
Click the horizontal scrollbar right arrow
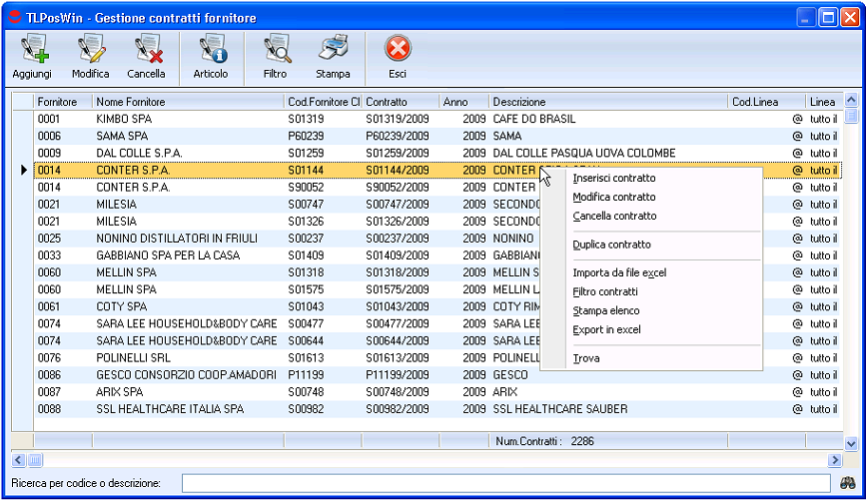pos(835,460)
